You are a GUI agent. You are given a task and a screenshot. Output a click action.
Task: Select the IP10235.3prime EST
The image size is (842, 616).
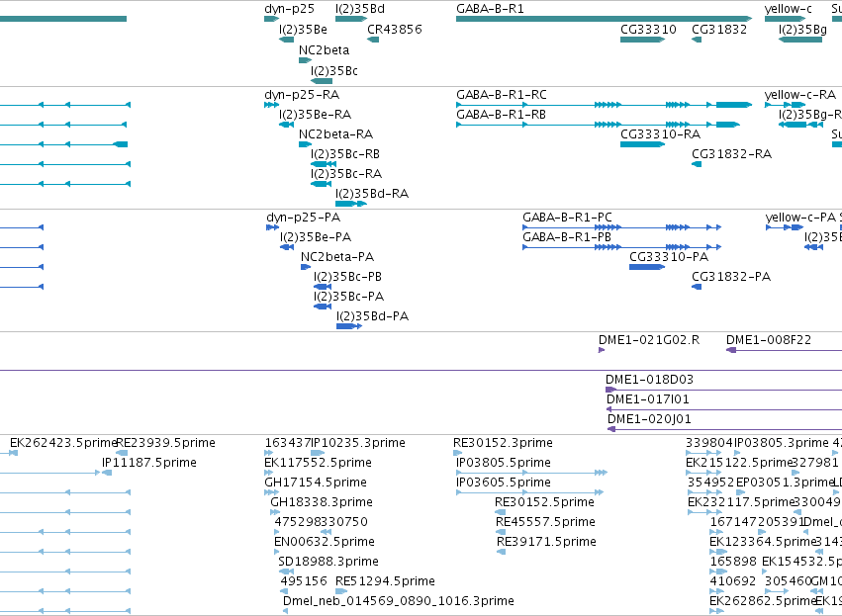pos(318,453)
